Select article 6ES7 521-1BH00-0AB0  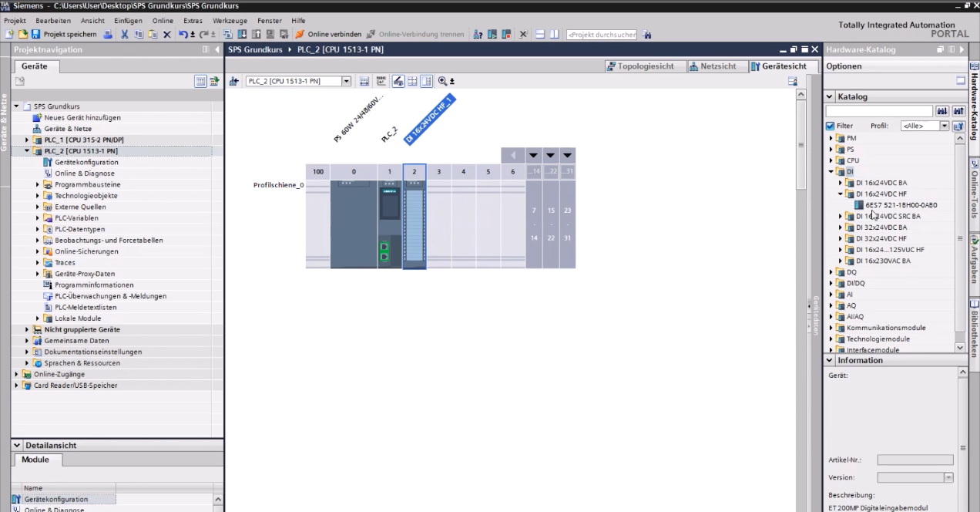pos(901,205)
